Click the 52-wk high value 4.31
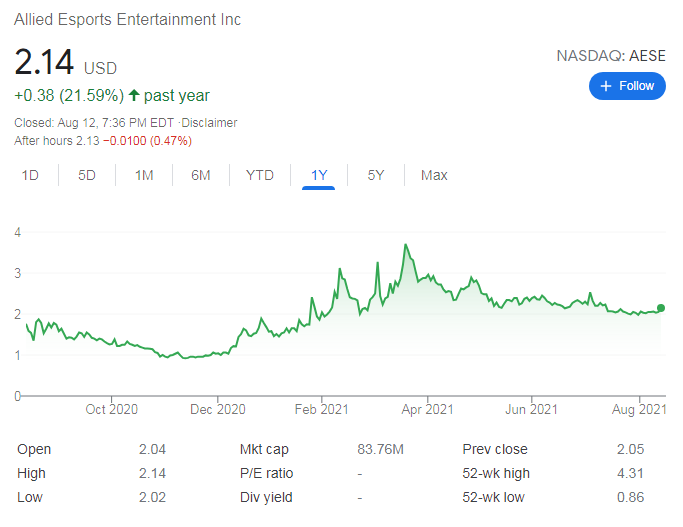This screenshot has height=527, width=683. [x=630, y=473]
